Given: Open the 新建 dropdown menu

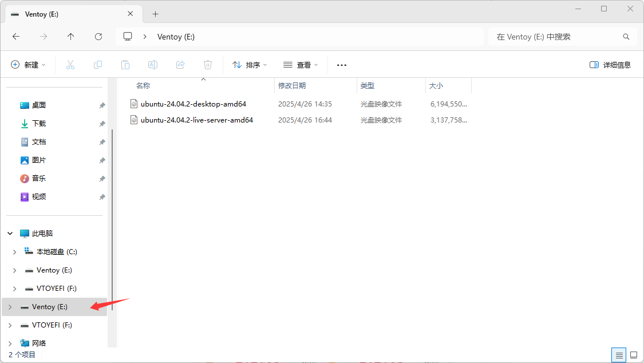Looking at the screenshot, I should [x=28, y=65].
